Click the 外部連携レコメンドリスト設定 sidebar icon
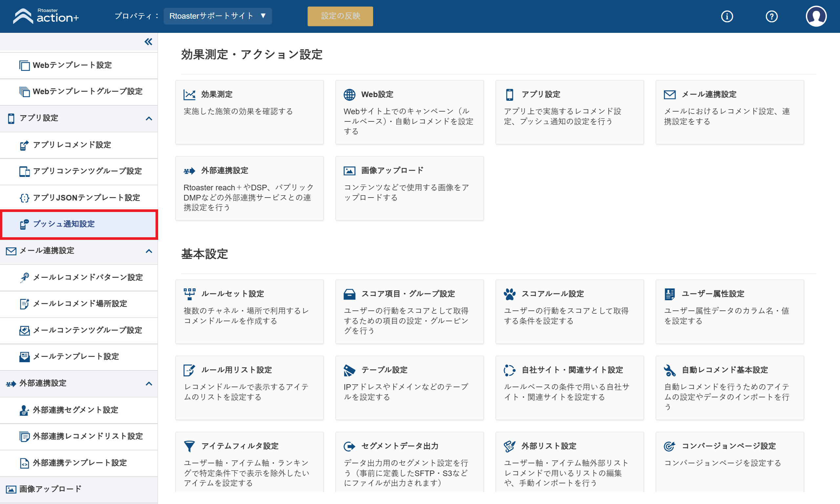The width and height of the screenshot is (840, 504). click(x=25, y=436)
